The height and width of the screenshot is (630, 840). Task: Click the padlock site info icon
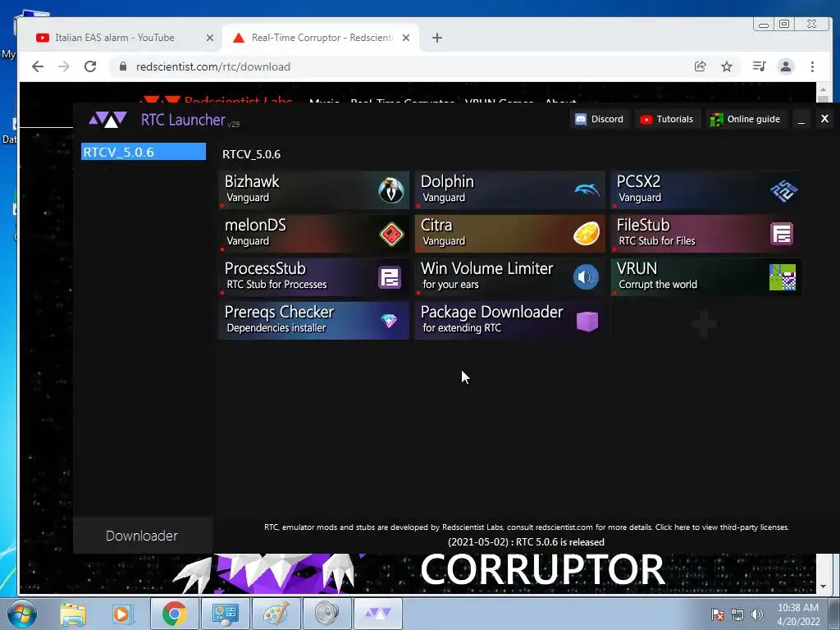123,66
